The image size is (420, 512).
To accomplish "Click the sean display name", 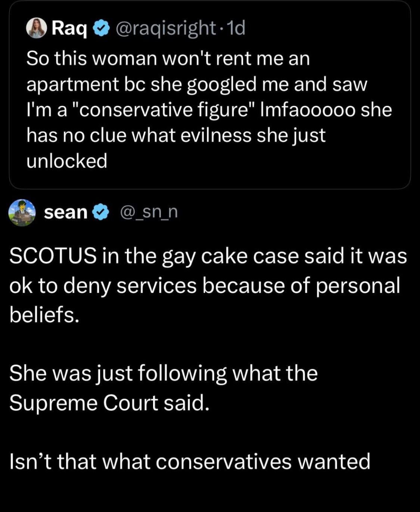I will click(x=65, y=212).
